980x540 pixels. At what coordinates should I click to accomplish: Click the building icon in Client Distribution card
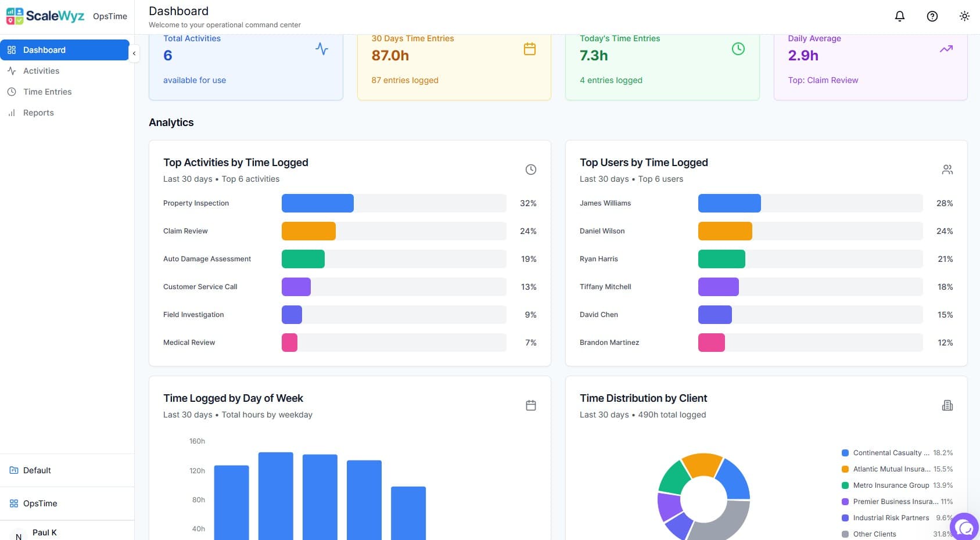(x=947, y=405)
